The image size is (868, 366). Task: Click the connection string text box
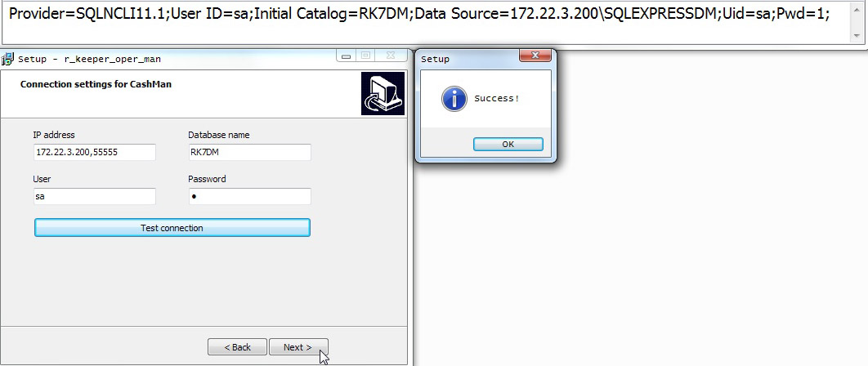[x=427, y=22]
